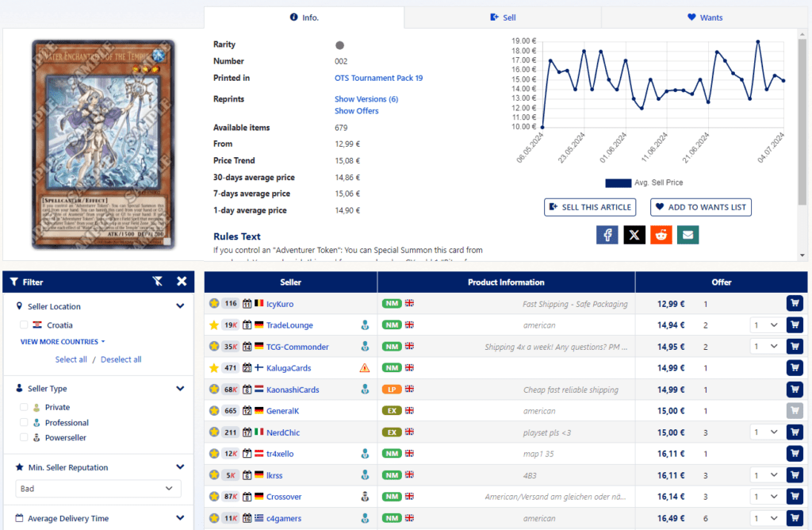Open the Sell tab
The height and width of the screenshot is (530, 812).
[x=503, y=17]
